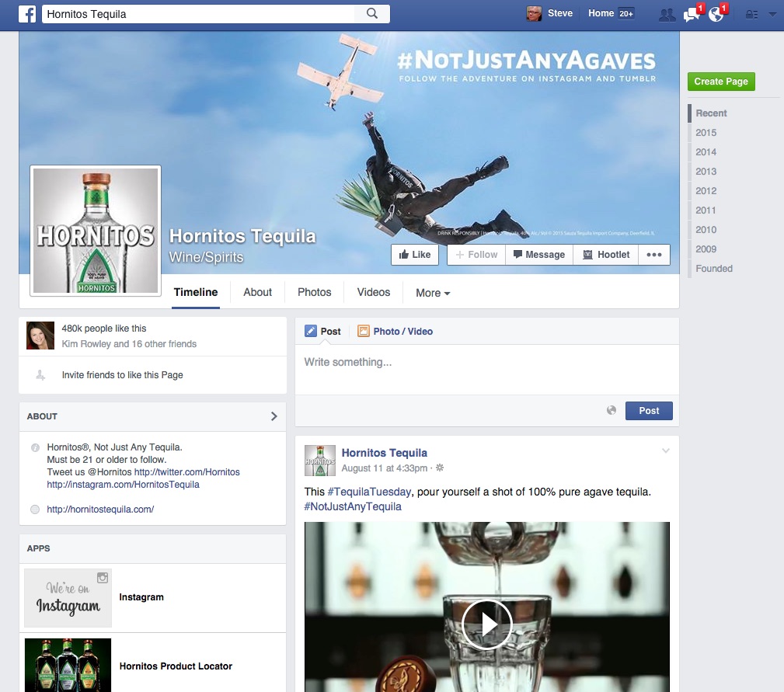This screenshot has height=692, width=784.
Task: Click the Write something text field
Action: (486, 369)
